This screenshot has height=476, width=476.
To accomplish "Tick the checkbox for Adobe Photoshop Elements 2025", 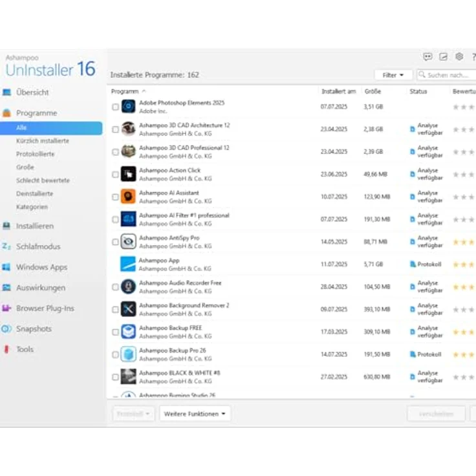I will (115, 107).
